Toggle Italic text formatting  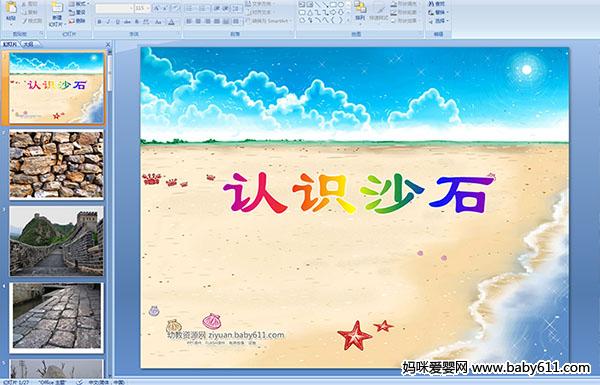tap(108, 22)
